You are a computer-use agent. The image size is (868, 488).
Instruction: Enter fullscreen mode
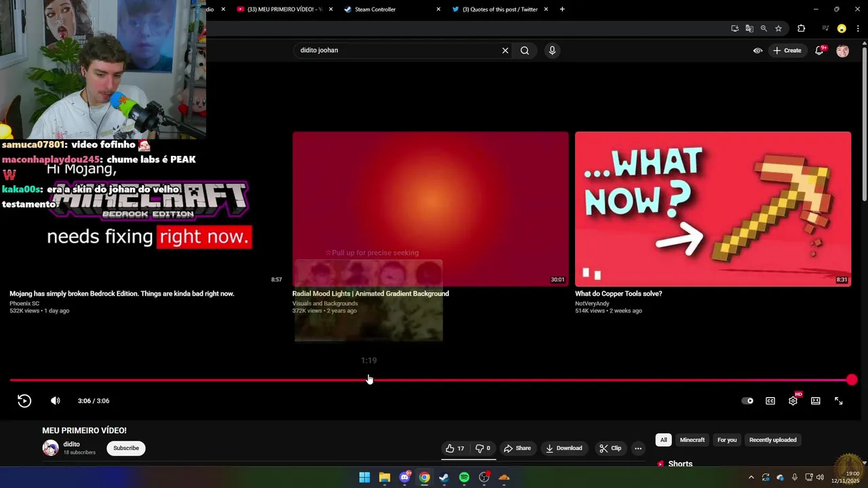(839, 401)
